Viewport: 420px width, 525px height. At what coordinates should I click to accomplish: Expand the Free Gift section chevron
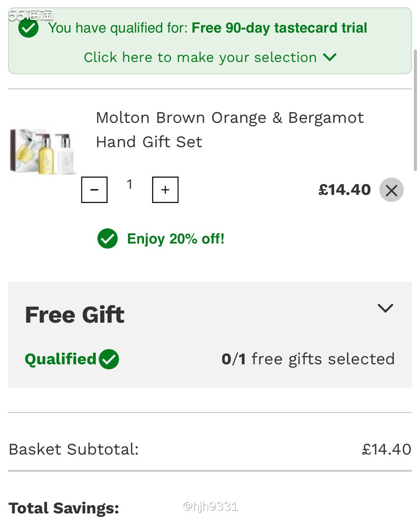pyautogui.click(x=385, y=308)
